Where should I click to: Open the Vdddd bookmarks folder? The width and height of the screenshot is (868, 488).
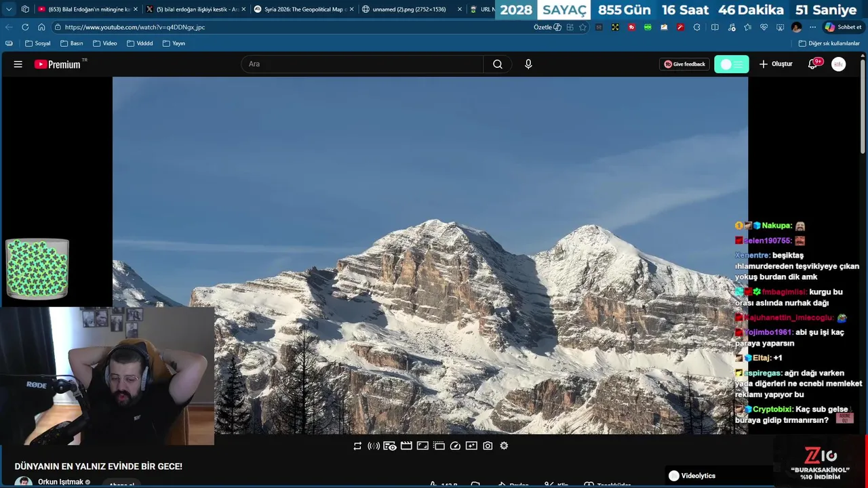coord(139,43)
